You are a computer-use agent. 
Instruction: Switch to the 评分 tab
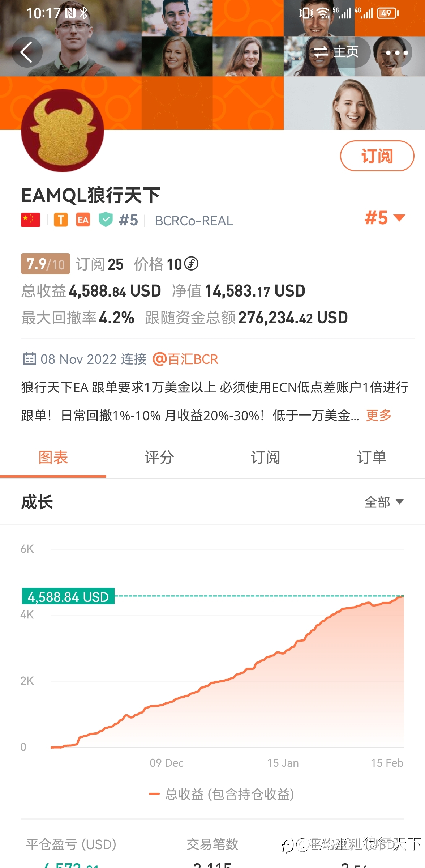tap(159, 458)
